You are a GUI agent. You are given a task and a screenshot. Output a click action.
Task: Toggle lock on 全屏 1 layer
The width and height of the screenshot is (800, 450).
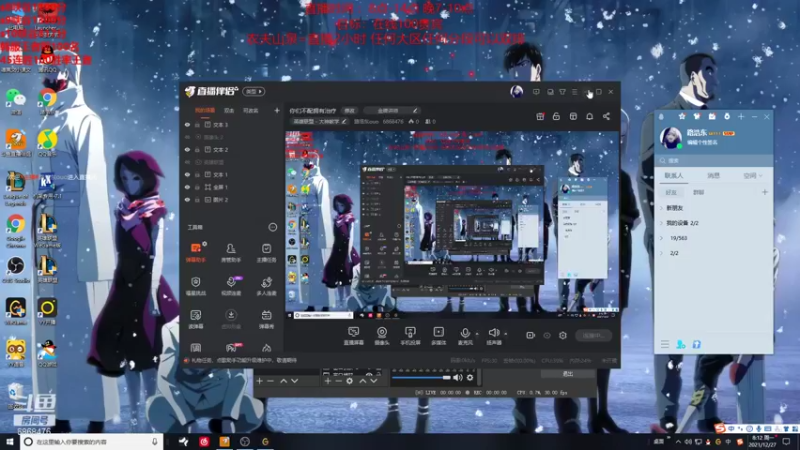point(197,187)
